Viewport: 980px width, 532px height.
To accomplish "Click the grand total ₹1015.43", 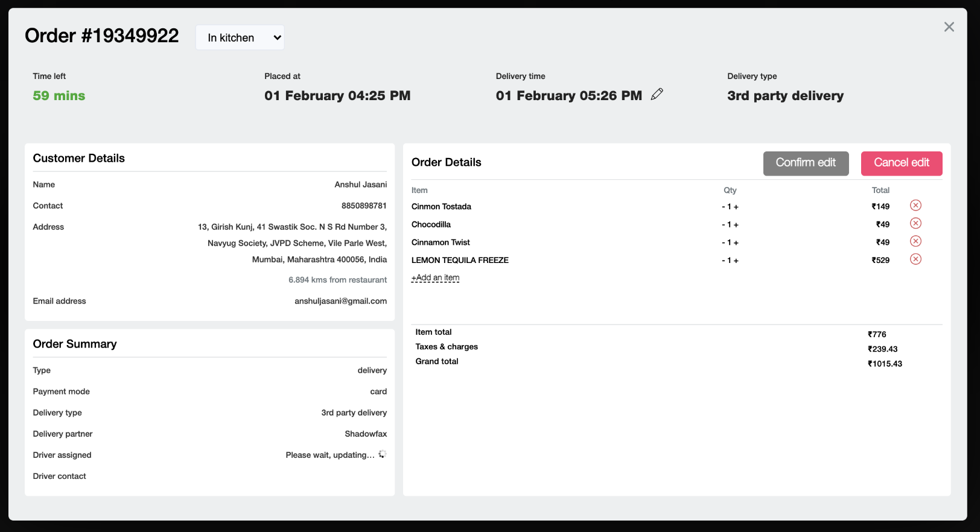I will 885,364.
